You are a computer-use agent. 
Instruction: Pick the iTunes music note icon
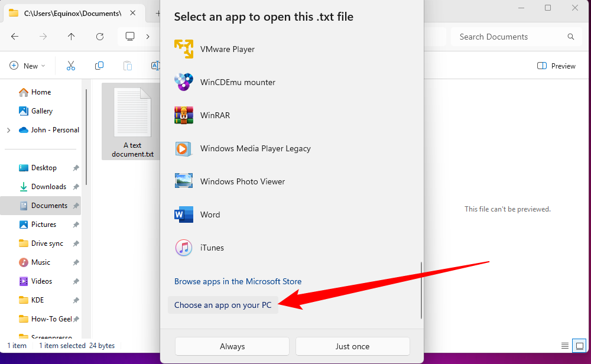[184, 248]
